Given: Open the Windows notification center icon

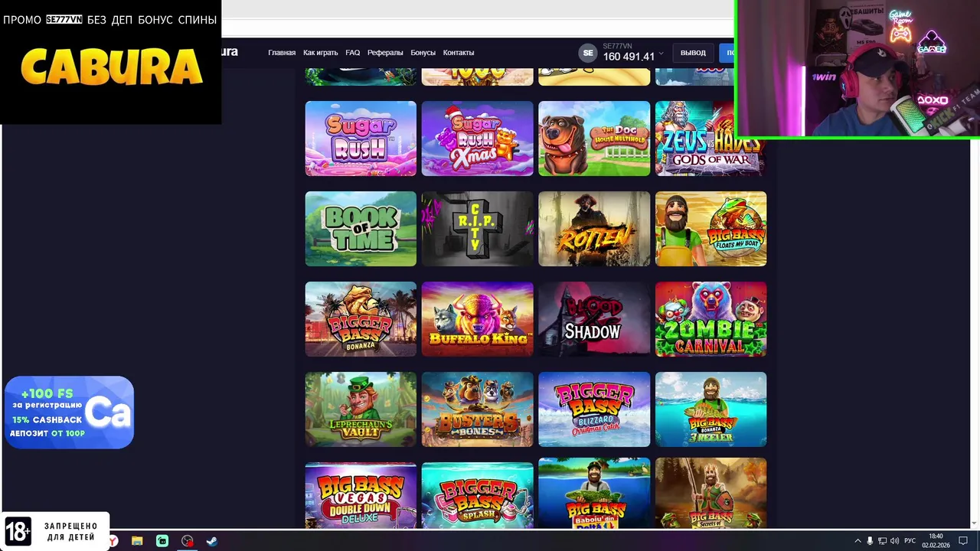Looking at the screenshot, I should pos(963,541).
